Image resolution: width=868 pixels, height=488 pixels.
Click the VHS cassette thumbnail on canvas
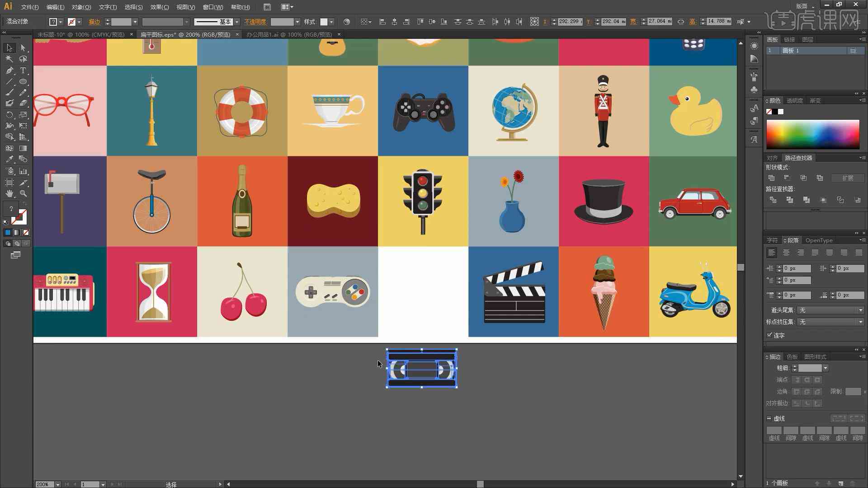click(421, 368)
